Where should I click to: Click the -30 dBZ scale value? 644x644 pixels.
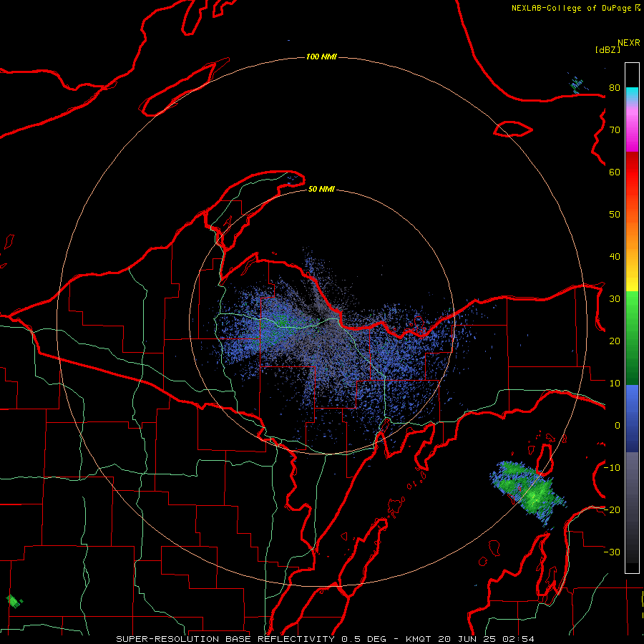(x=612, y=552)
